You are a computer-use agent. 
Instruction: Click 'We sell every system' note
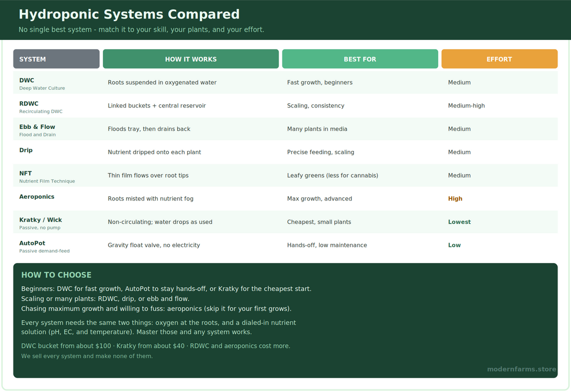click(87, 356)
